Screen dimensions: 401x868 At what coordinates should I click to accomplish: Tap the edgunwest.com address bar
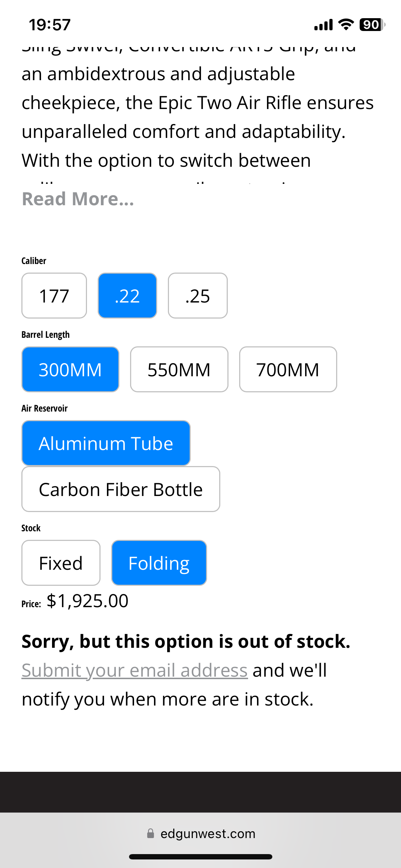click(x=200, y=833)
